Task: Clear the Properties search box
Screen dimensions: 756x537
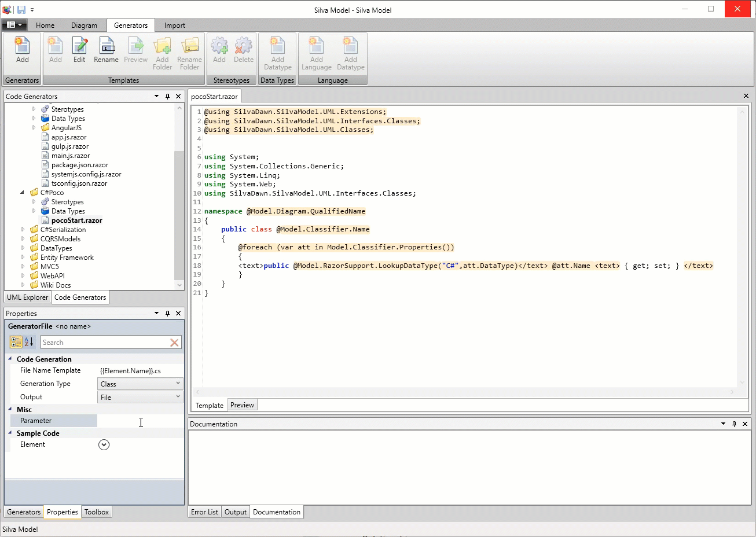Action: coord(174,343)
